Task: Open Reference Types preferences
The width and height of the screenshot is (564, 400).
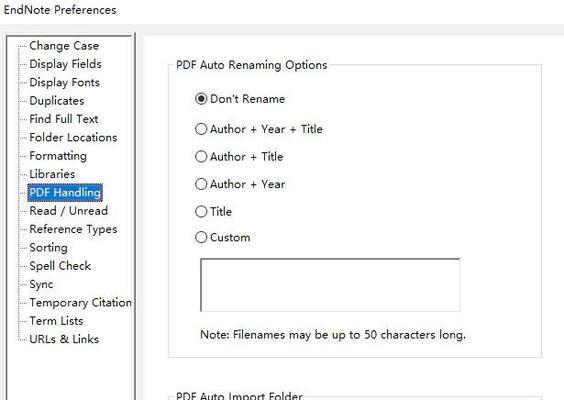Action: pos(73,229)
